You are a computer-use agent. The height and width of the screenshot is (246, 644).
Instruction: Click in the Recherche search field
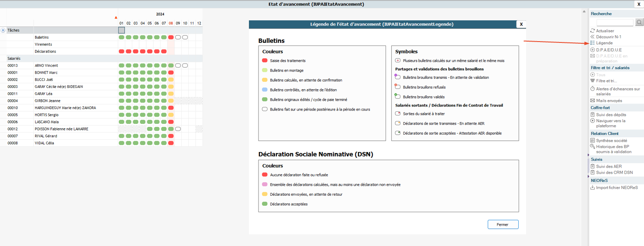click(615, 23)
